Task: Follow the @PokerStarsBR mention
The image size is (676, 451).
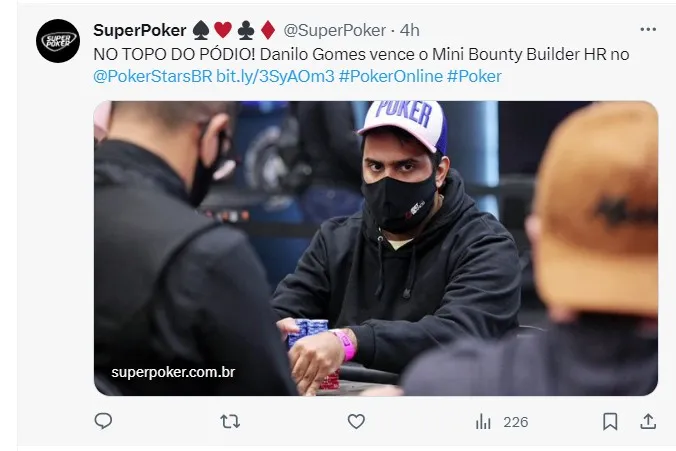Action: [x=153, y=76]
